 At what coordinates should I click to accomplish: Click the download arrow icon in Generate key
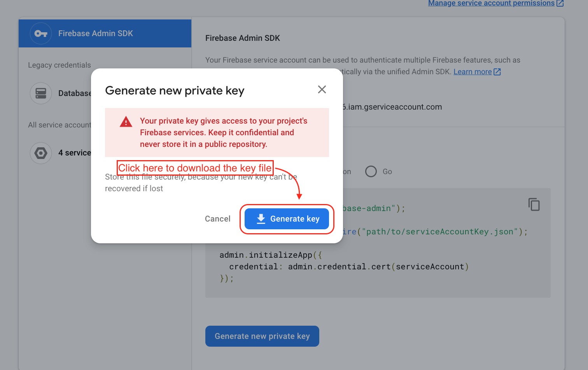point(261,219)
